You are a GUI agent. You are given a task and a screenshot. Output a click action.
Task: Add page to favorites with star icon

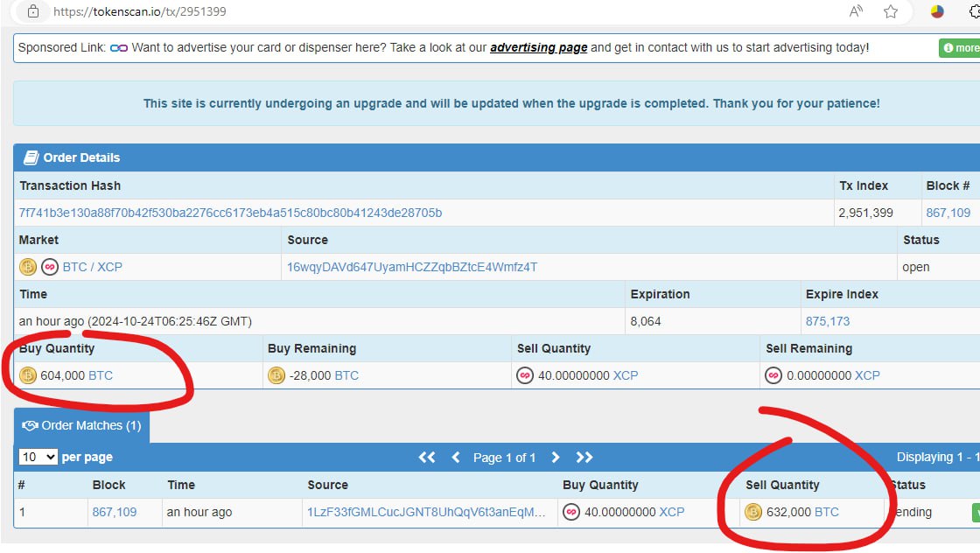pyautogui.click(x=891, y=11)
